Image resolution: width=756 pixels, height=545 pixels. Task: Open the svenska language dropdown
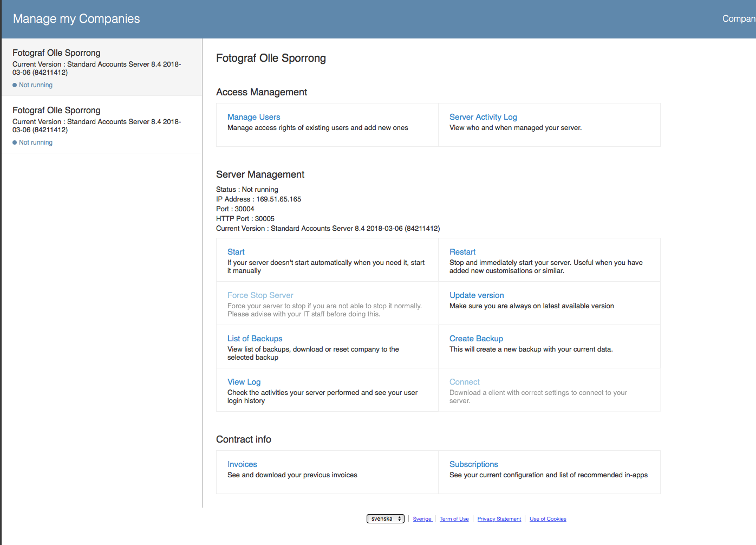coord(386,519)
